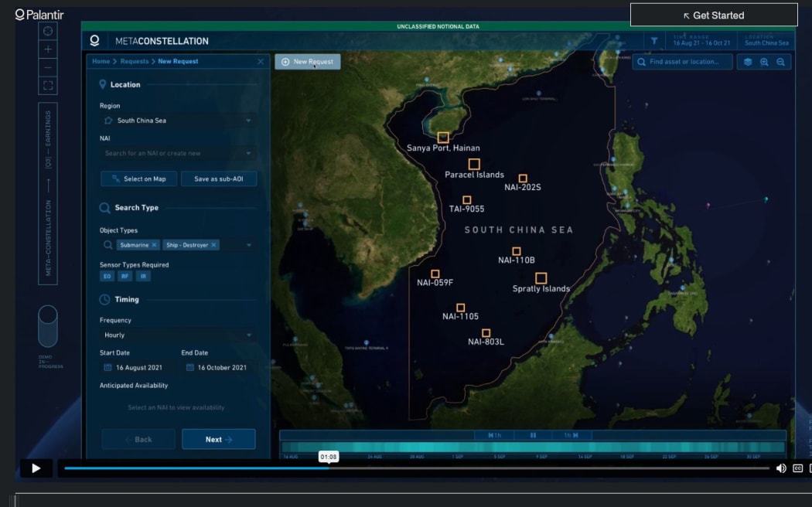Select the NAI-059F marker
This screenshot has width=812, height=507.
[435, 274]
